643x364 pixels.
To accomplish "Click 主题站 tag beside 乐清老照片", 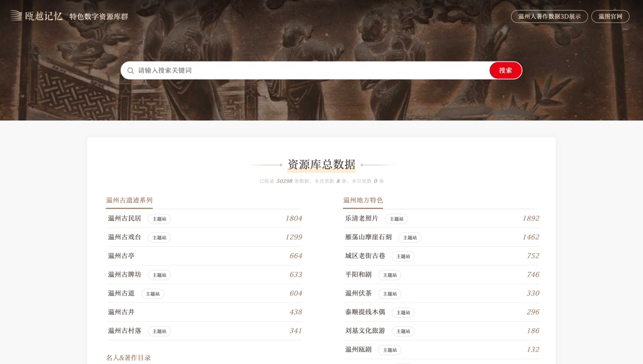I will pyautogui.click(x=397, y=219).
